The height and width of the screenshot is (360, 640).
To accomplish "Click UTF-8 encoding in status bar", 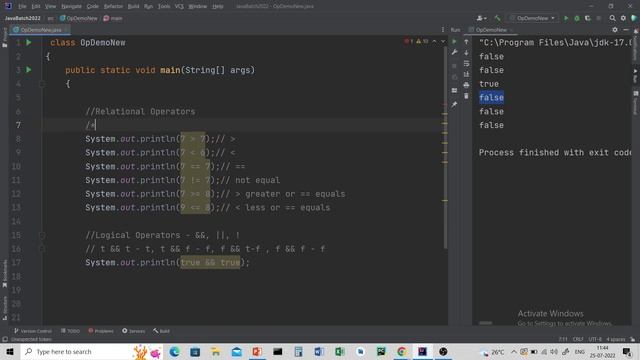I will pos(595,339).
